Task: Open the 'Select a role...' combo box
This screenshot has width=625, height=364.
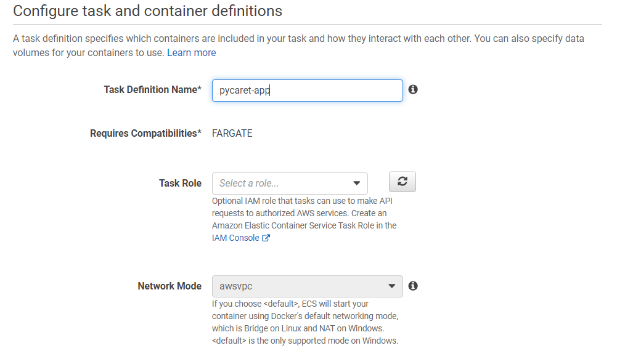Action: pos(284,184)
